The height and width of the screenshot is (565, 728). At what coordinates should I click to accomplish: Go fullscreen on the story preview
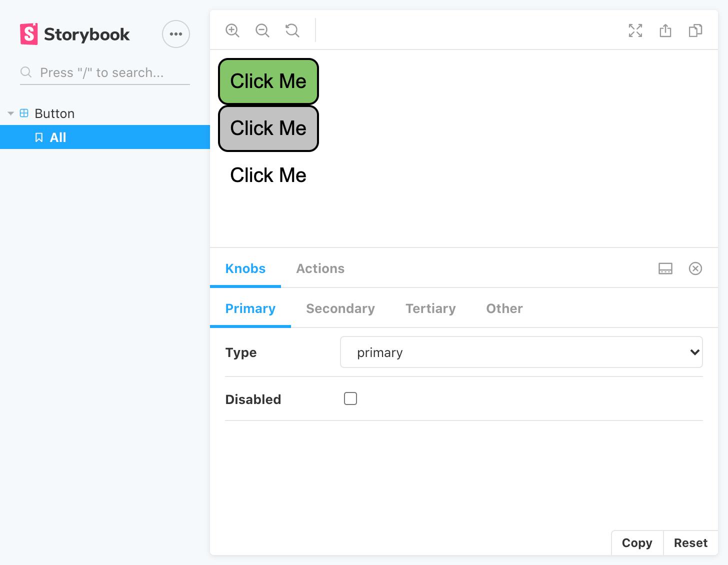point(635,30)
